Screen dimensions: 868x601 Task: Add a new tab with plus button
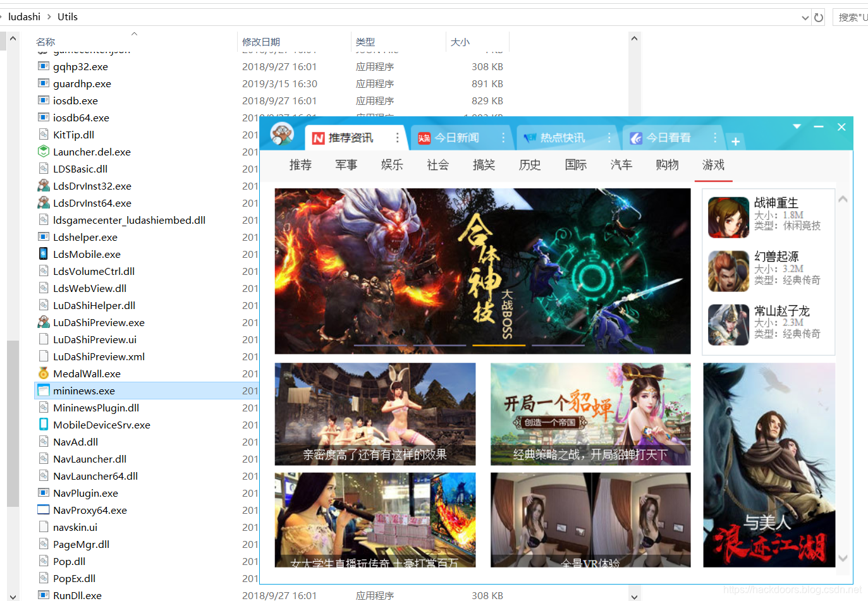736,142
